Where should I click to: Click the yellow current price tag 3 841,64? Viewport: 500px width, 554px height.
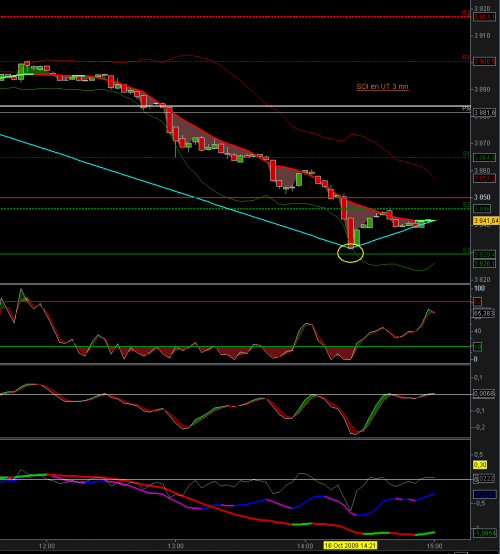[x=486, y=221]
